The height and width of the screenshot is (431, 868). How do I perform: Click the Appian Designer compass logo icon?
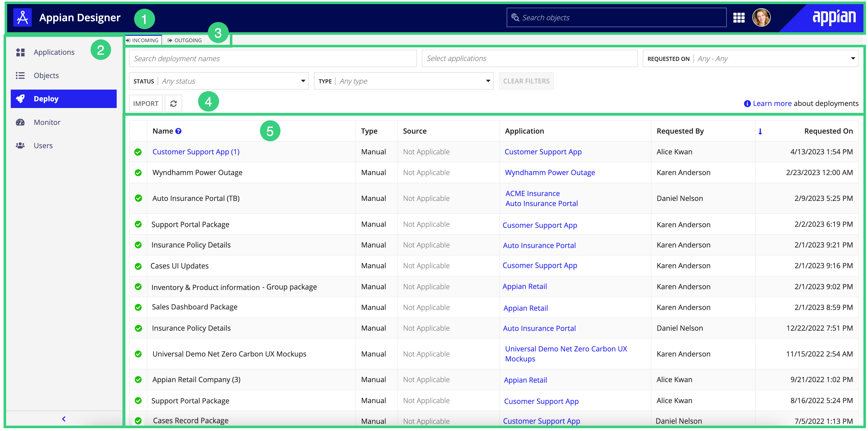(x=22, y=17)
